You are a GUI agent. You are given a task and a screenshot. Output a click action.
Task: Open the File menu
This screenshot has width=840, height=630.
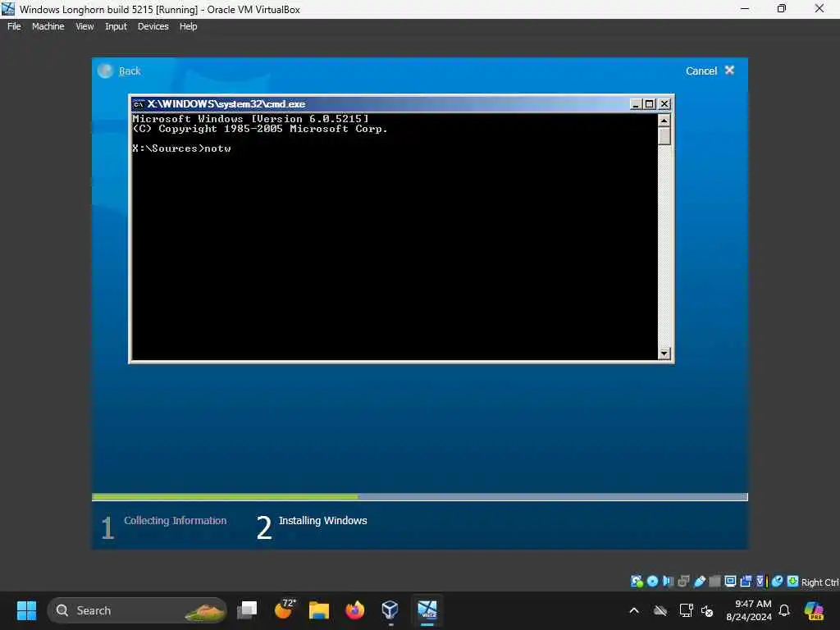tap(14, 26)
